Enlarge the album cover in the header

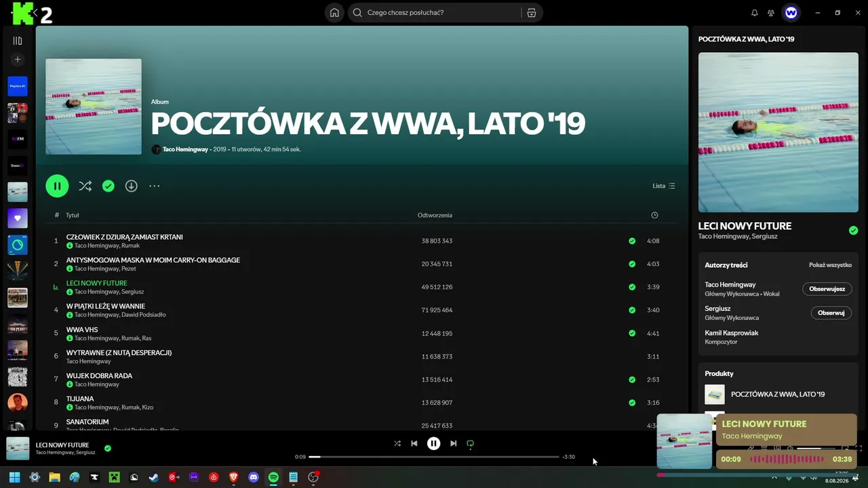(94, 106)
